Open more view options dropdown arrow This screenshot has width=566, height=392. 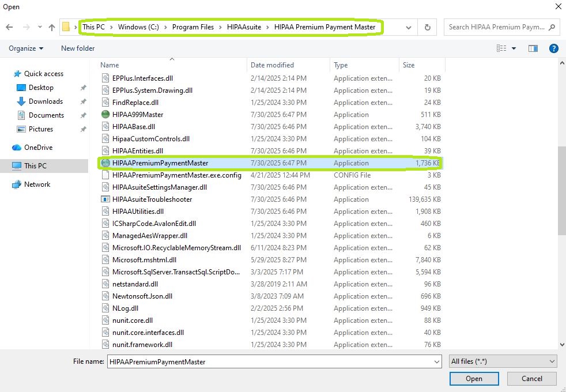pyautogui.click(x=514, y=48)
